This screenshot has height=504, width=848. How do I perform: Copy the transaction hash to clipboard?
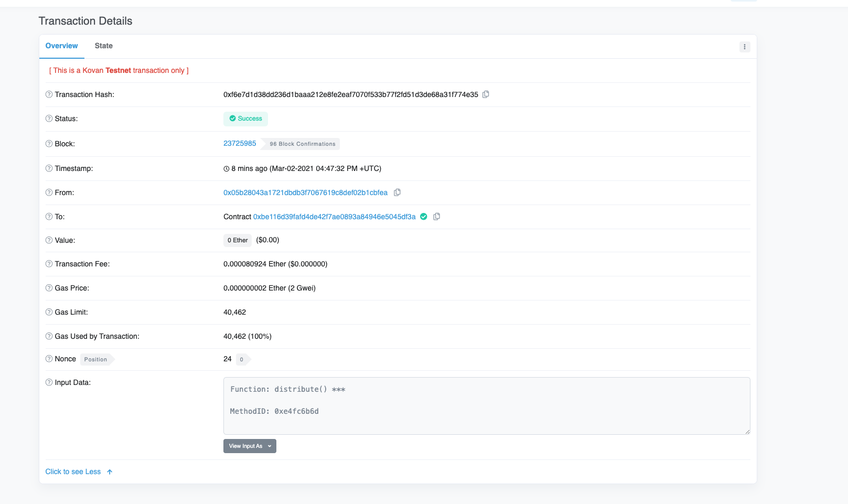[x=486, y=94]
